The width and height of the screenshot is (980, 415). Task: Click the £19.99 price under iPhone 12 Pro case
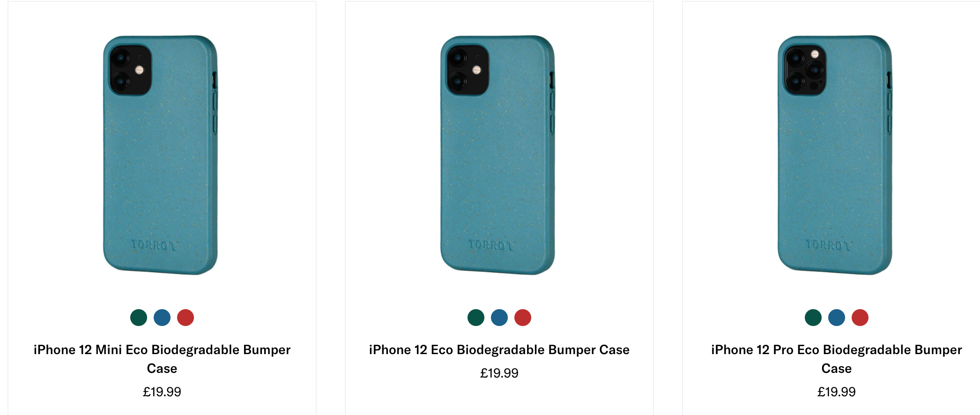pos(836,390)
